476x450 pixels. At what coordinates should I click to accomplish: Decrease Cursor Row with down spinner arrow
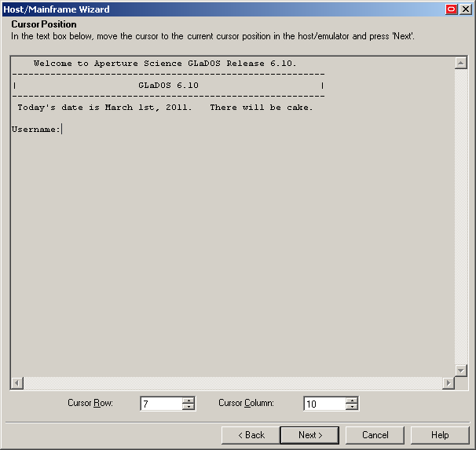[189, 408]
